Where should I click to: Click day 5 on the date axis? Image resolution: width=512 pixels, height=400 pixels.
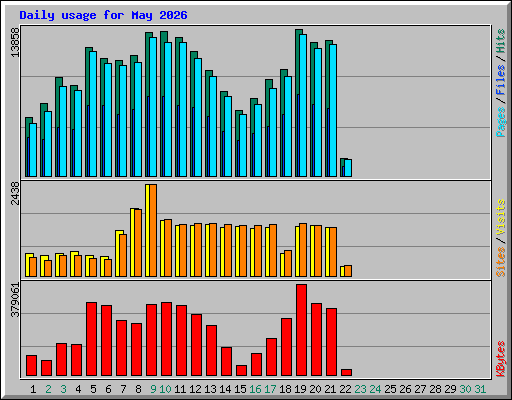(x=93, y=389)
